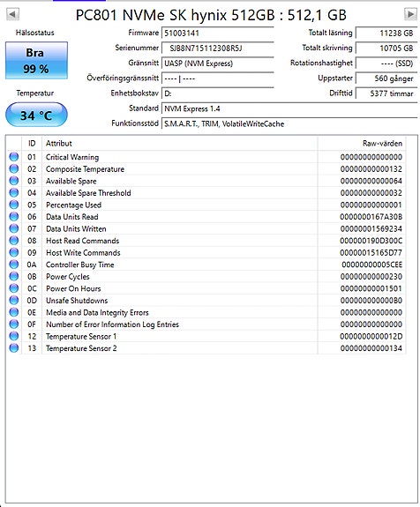The width and height of the screenshot is (420, 507).
Task: Click the Rotationshastighet value ---- (SSD)
Action: 386,63
